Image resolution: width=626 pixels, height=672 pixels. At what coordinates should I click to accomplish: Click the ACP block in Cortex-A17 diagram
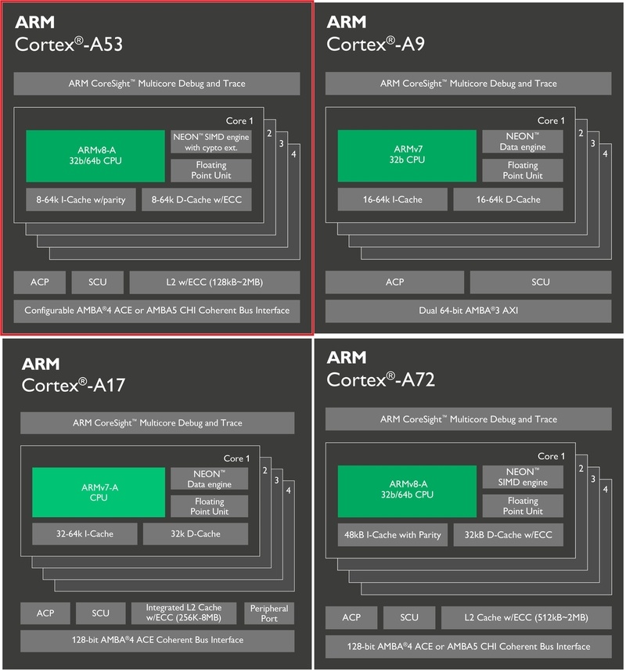point(45,613)
